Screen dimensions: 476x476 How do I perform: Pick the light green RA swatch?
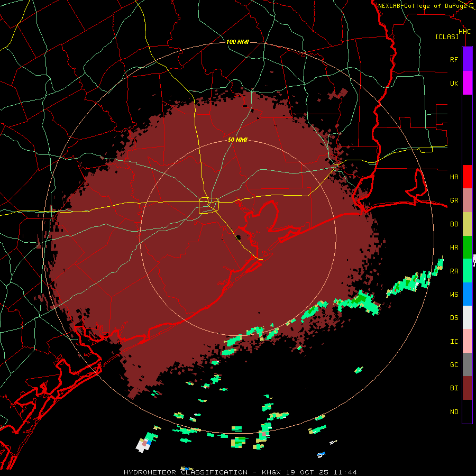coord(467,271)
